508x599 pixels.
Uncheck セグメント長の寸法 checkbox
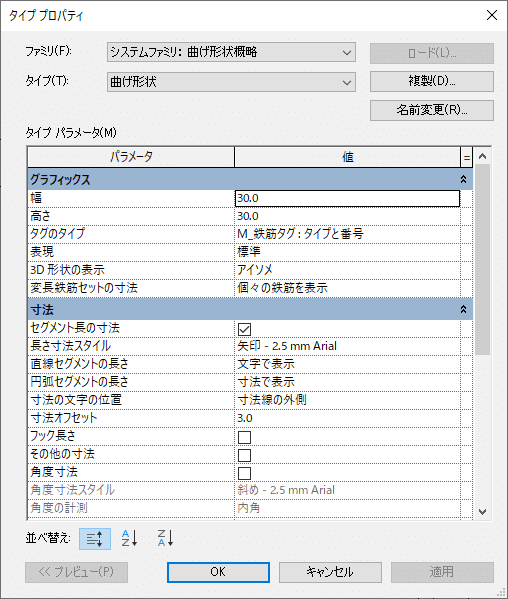click(x=244, y=329)
